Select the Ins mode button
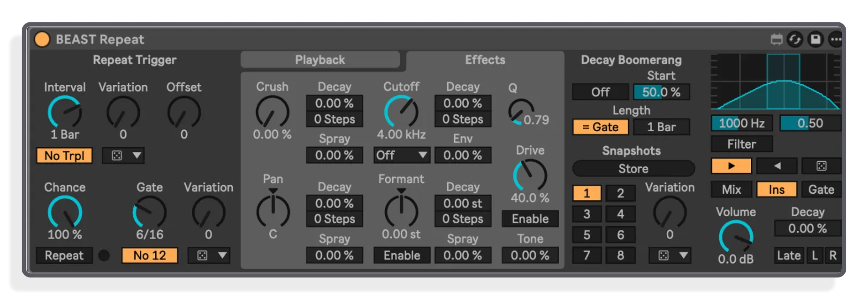Viewport: 868px width, 299px height. click(x=777, y=190)
